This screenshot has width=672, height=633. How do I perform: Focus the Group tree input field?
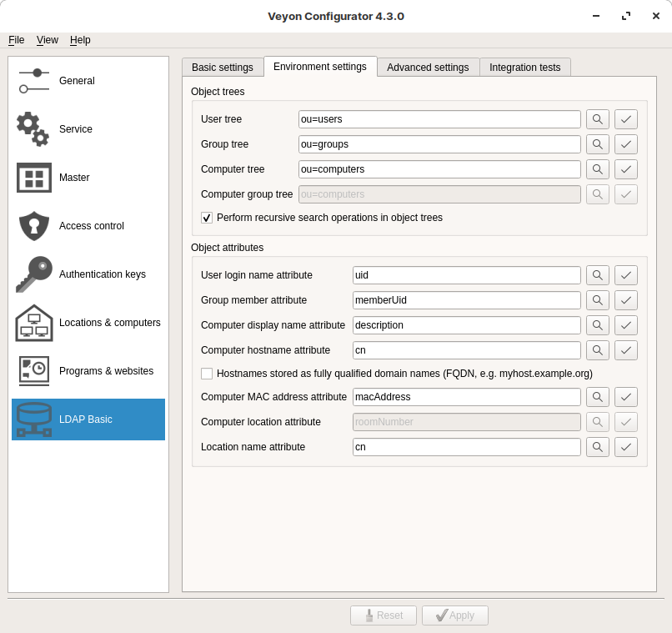(439, 144)
